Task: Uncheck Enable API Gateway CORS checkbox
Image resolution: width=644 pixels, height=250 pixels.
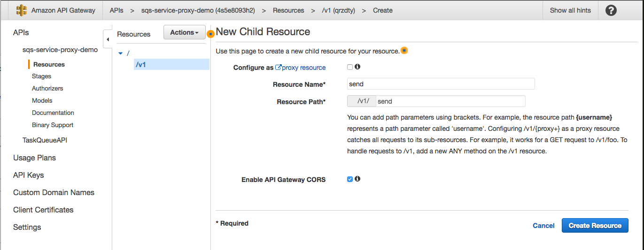Action: click(350, 179)
